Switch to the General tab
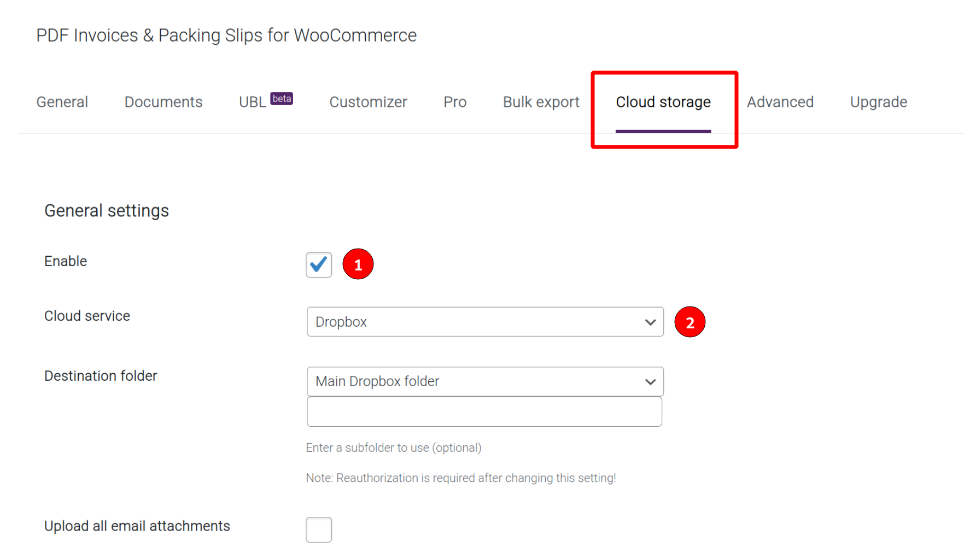Viewport: 964px width, 560px height. (x=62, y=102)
